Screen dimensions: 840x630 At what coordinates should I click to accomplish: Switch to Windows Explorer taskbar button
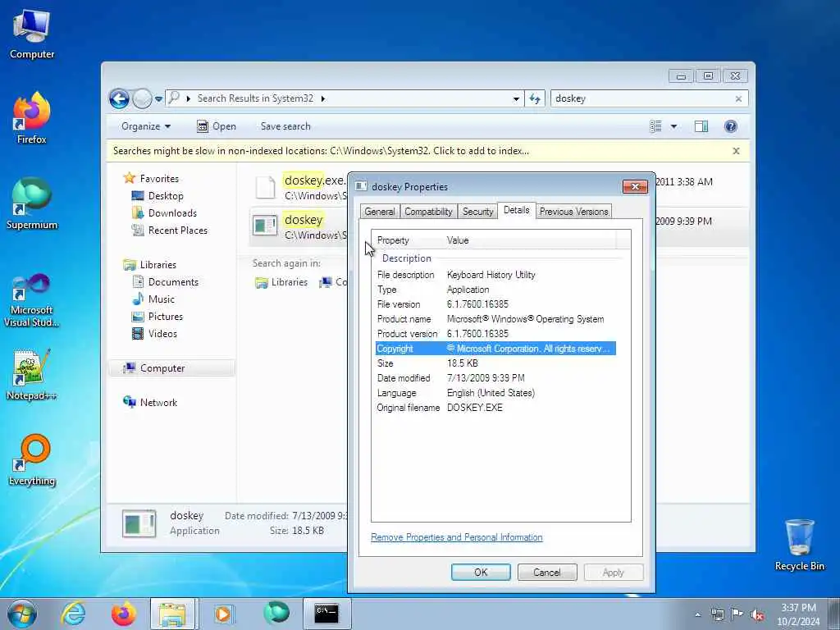pos(174,614)
